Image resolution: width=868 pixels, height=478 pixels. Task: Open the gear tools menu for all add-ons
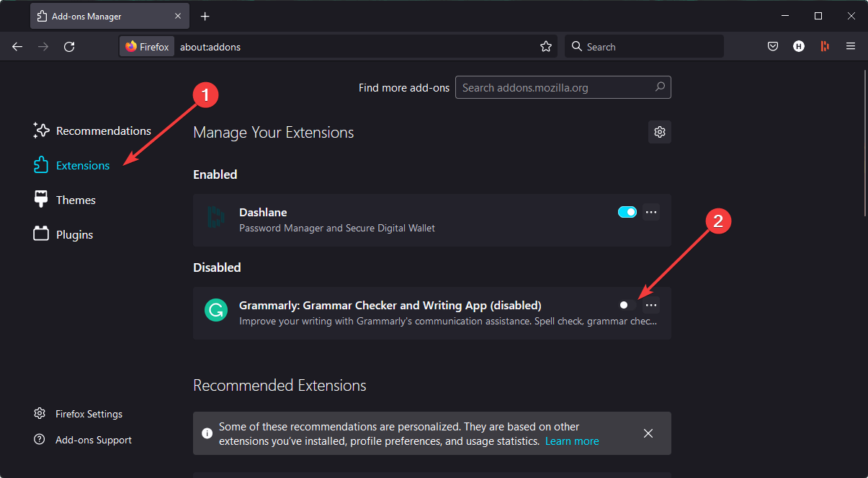659,132
